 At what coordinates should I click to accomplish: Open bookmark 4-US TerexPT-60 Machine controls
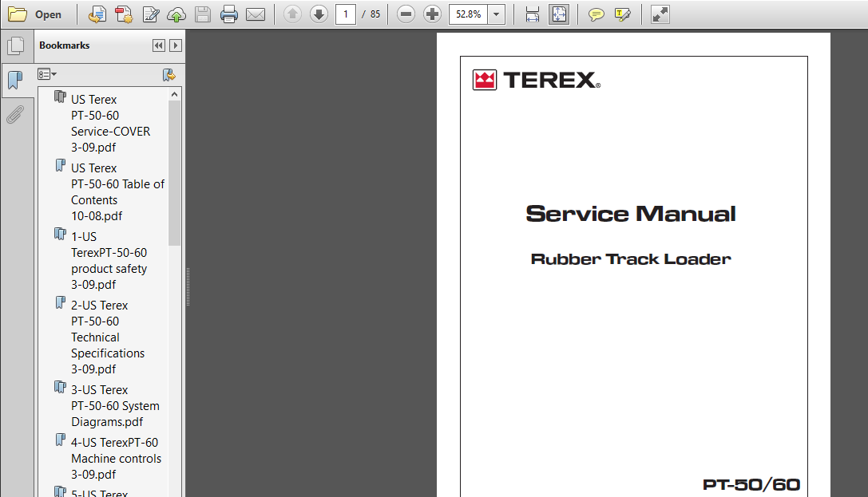click(117, 458)
